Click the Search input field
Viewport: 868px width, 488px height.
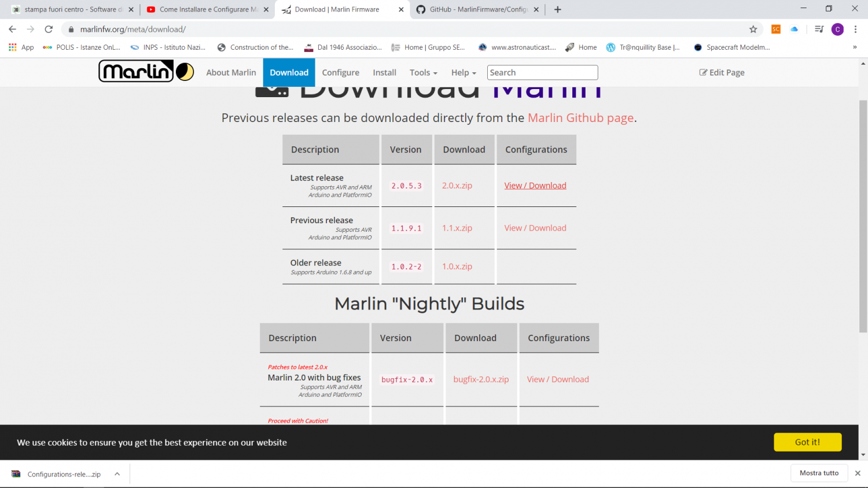pos(542,72)
